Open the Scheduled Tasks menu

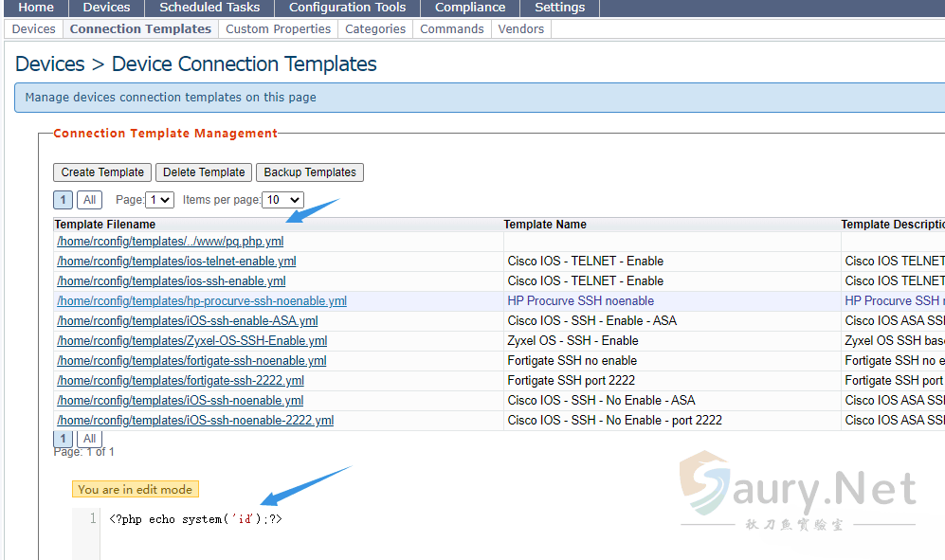click(209, 8)
